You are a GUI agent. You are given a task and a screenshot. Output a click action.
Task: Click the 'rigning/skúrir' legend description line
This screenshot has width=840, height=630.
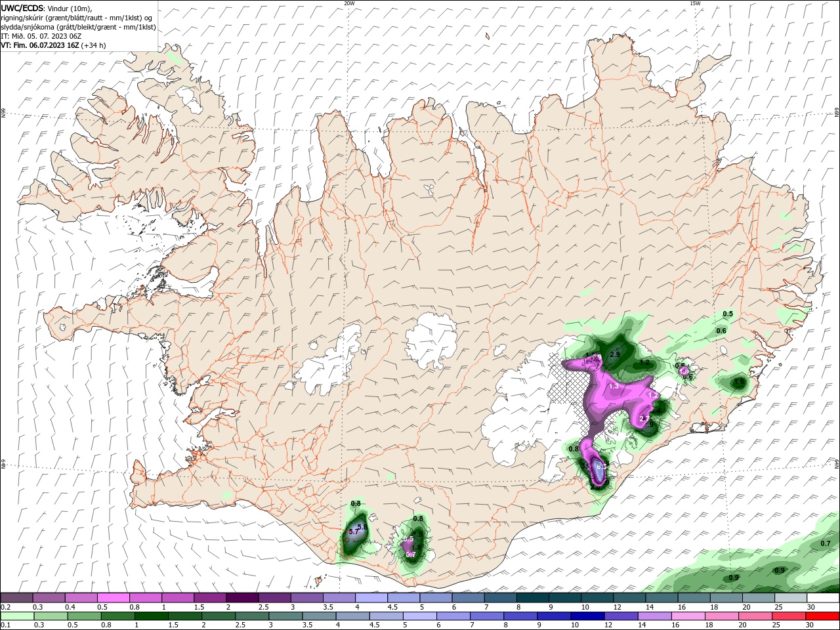click(x=77, y=18)
